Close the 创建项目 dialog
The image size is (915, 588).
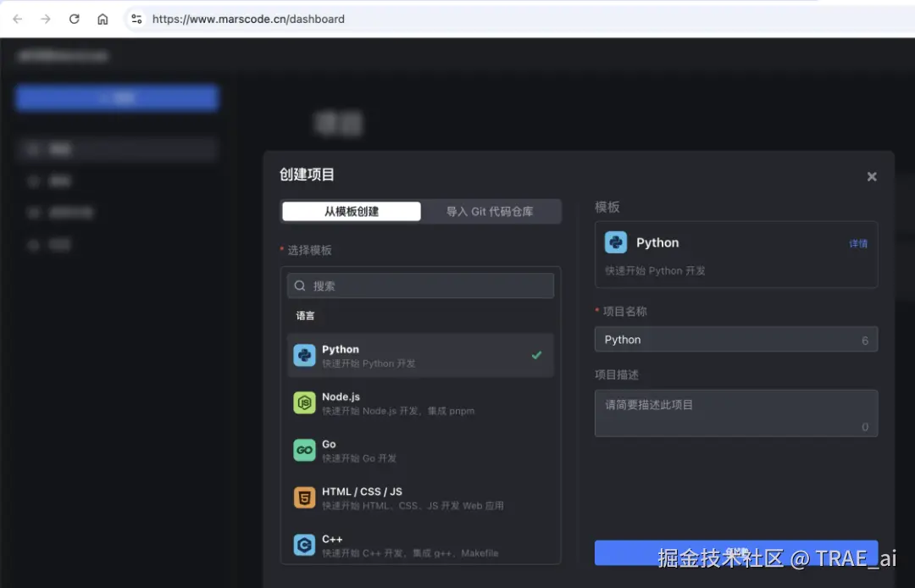872,176
